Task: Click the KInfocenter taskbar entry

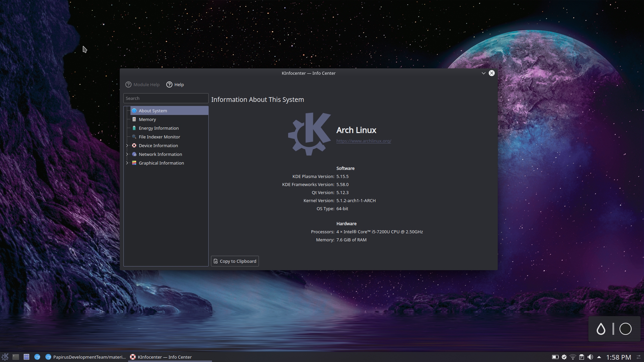Action: click(170, 357)
